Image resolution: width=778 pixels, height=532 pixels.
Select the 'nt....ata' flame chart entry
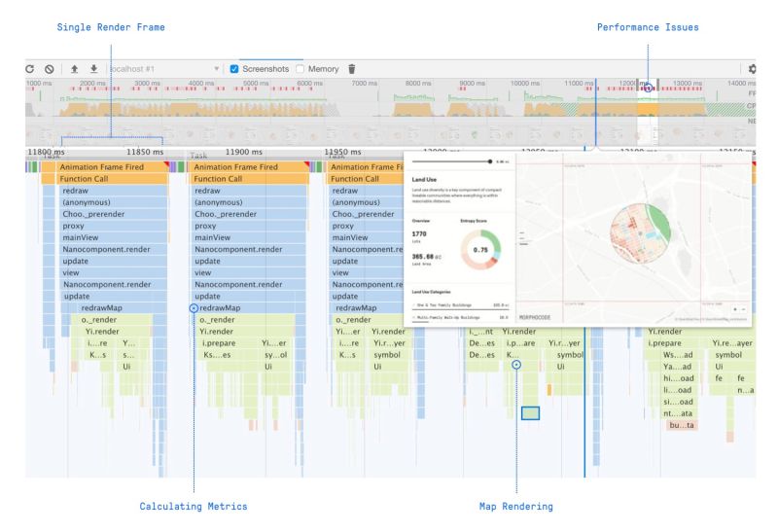tap(678, 413)
